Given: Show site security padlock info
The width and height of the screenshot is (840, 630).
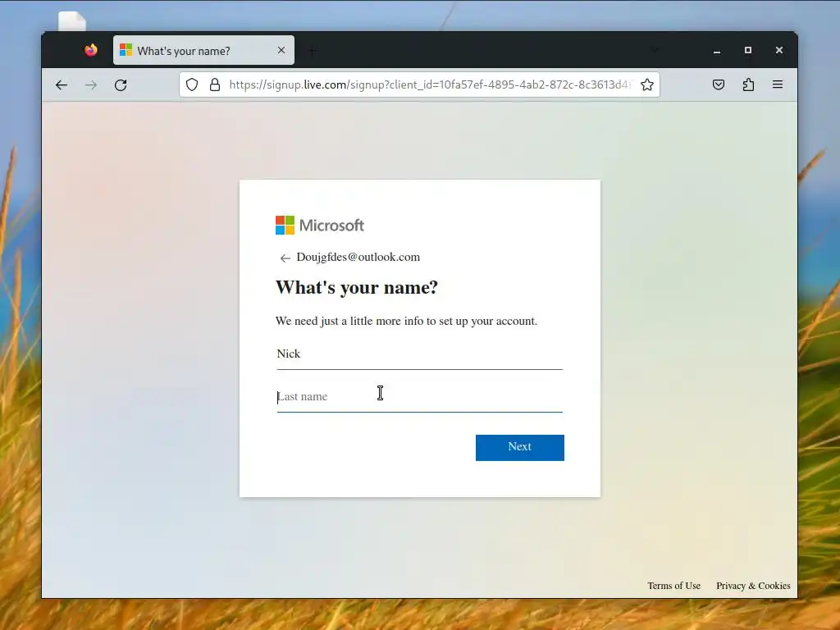Looking at the screenshot, I should (215, 84).
